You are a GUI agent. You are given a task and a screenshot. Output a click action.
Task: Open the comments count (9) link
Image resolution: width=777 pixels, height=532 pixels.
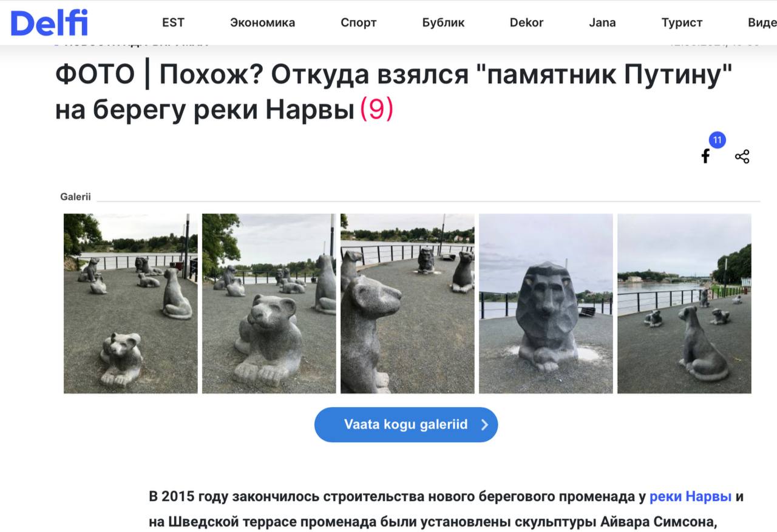377,110
